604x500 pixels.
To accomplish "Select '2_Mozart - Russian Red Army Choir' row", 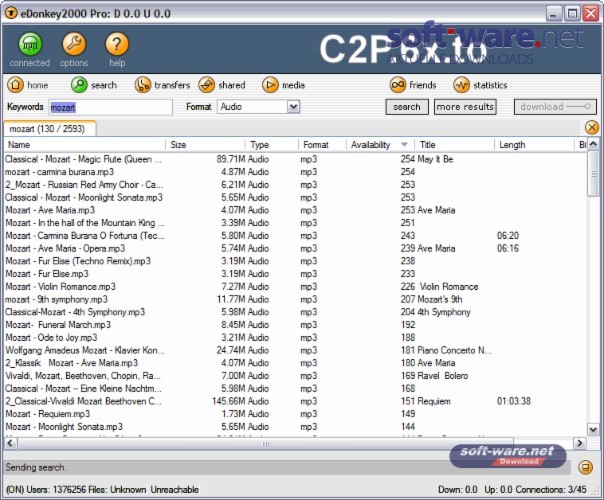I will coord(295,185).
